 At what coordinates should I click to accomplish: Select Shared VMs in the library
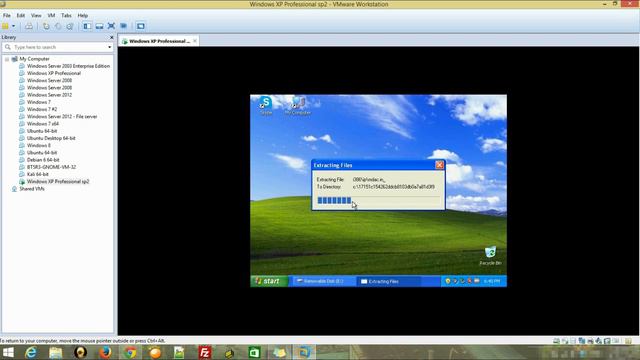tap(32, 189)
